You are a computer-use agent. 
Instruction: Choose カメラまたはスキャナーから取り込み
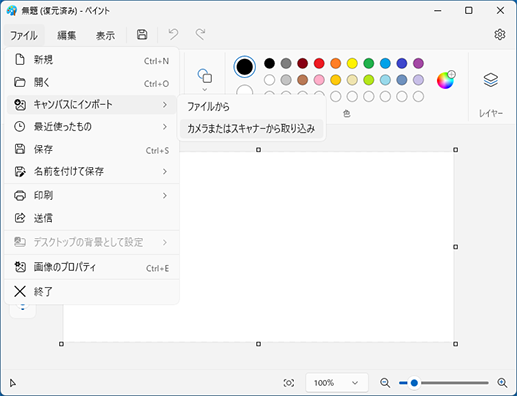[251, 128]
